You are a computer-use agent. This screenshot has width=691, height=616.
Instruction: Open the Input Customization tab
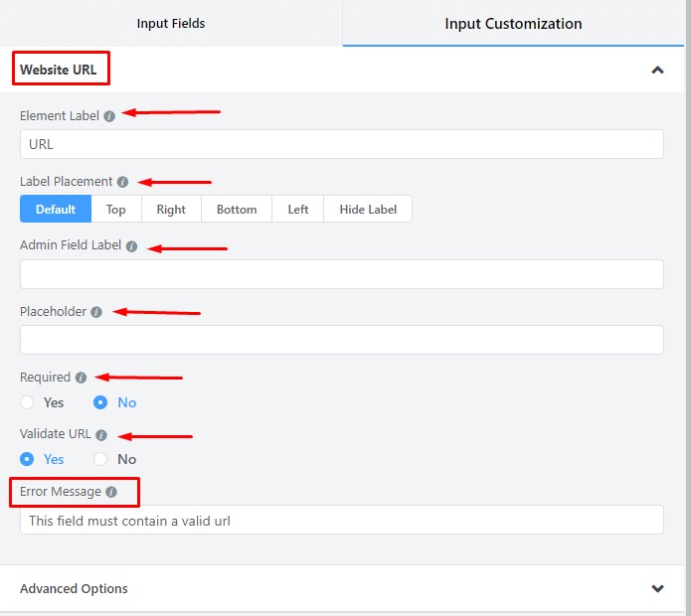click(x=513, y=23)
